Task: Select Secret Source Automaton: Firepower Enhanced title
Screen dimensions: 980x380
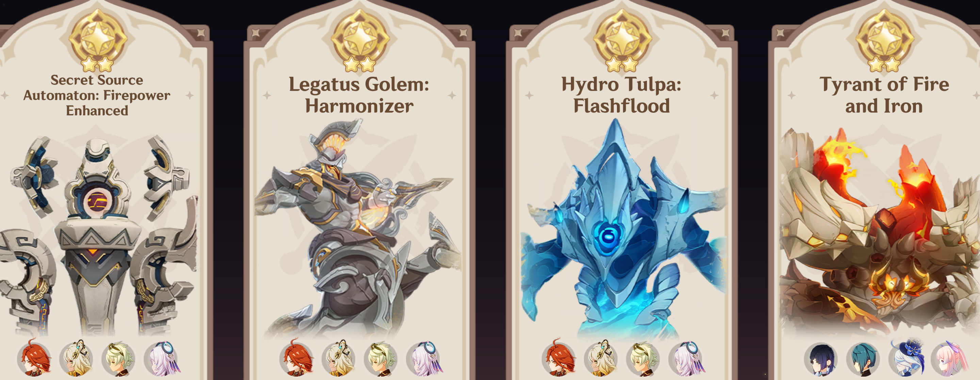Action: 97,95
